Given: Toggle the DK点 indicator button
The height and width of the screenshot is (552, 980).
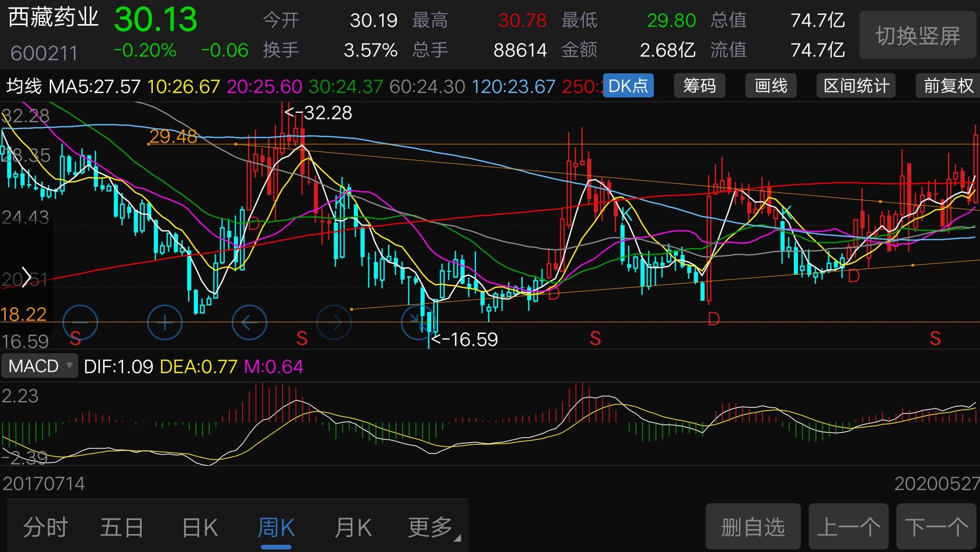Looking at the screenshot, I should [628, 86].
